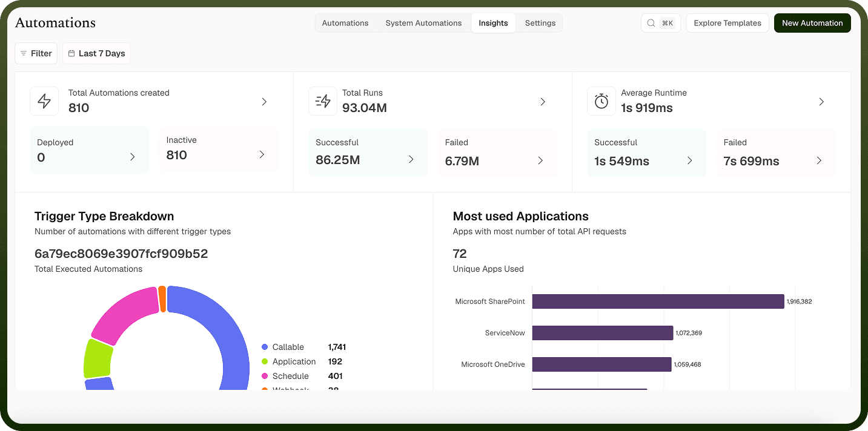
Task: Click the 1s 919ms Average Runtime value
Action: coord(647,108)
